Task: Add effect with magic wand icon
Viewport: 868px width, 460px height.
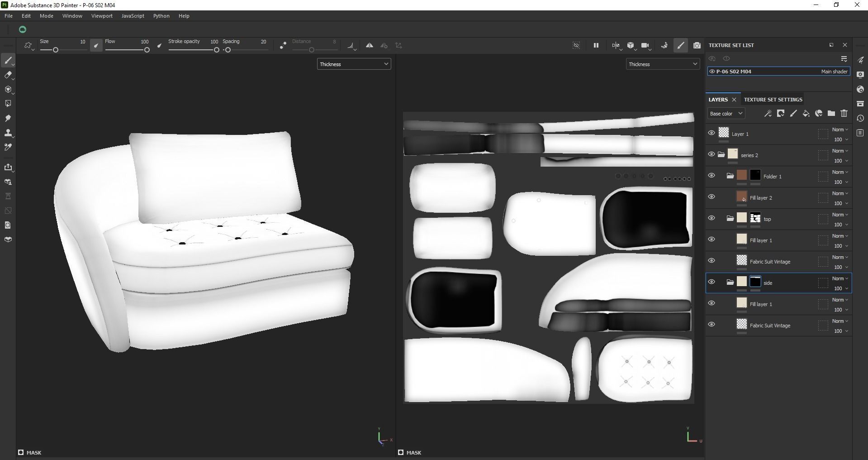Action: 768,114
